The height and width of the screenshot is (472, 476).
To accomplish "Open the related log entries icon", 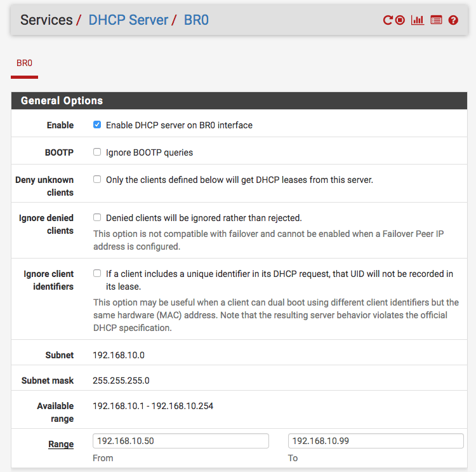I will [436, 20].
